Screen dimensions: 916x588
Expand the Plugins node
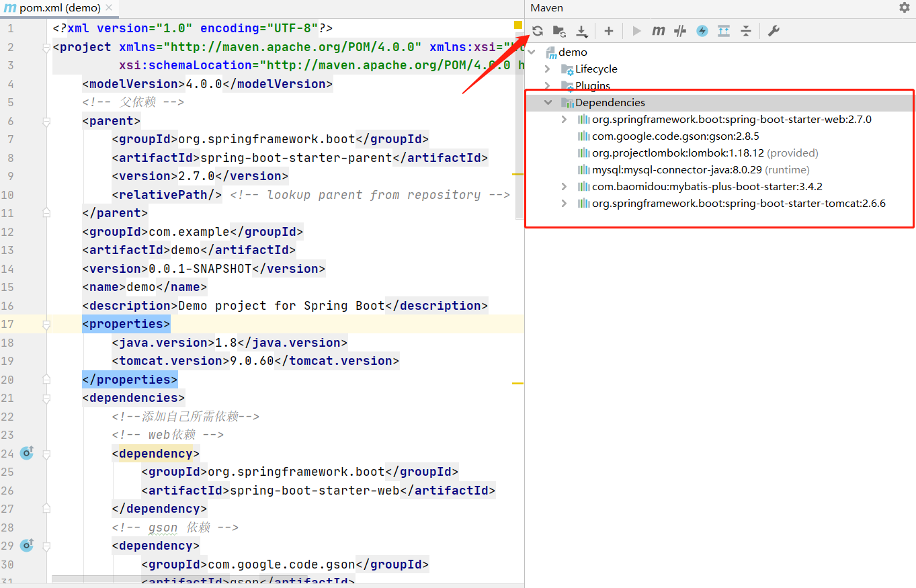pos(548,86)
